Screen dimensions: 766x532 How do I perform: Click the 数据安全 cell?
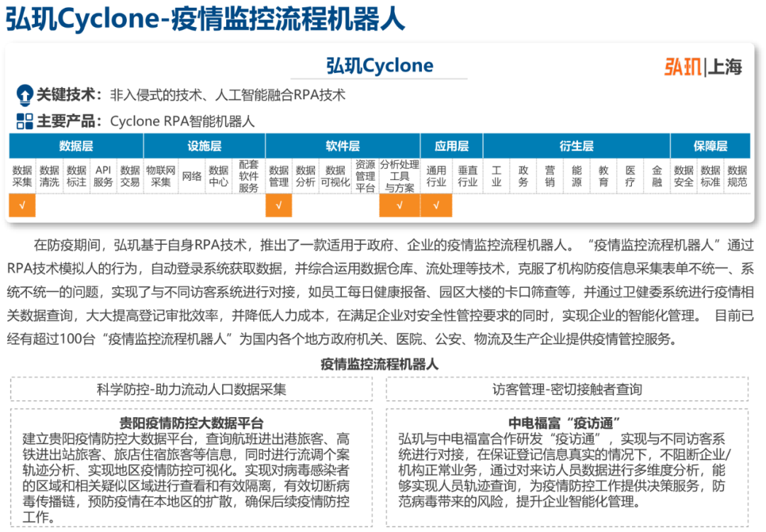(684, 177)
